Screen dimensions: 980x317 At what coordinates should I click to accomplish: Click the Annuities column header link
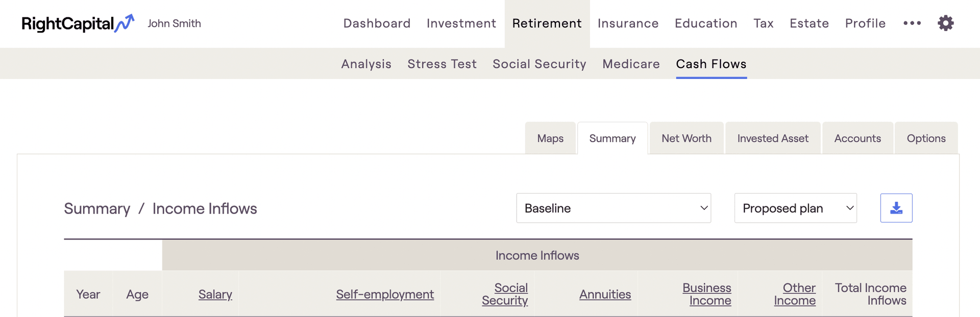(x=605, y=295)
